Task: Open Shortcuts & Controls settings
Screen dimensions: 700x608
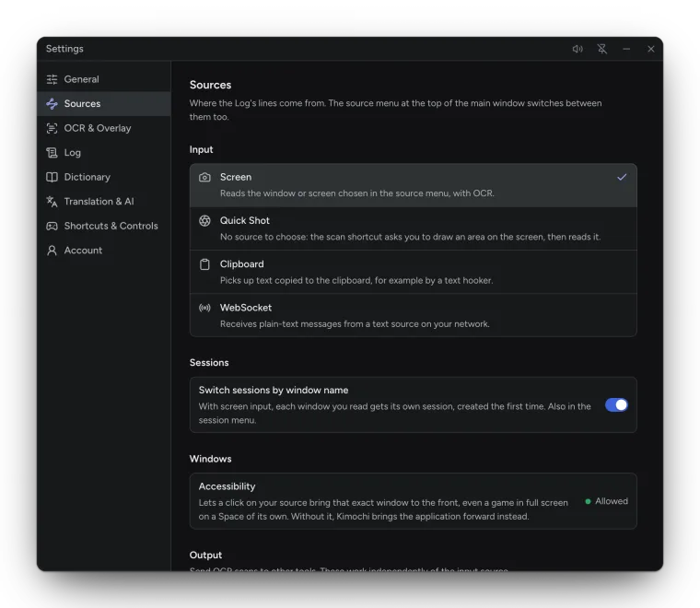Action: point(104,226)
